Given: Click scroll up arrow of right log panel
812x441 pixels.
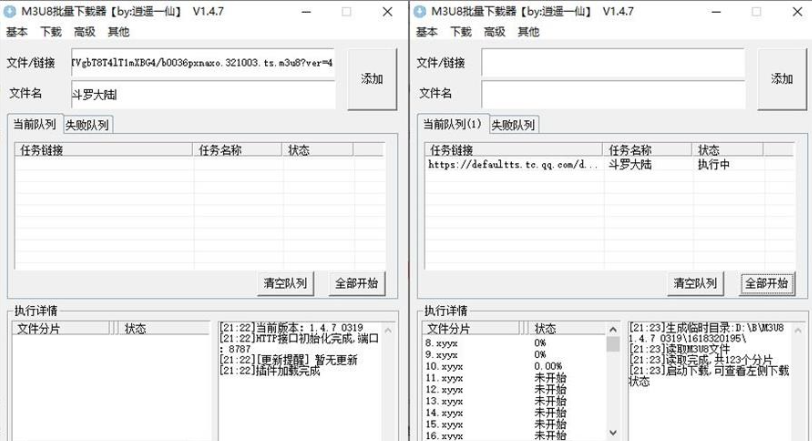Looking at the screenshot, I should [x=798, y=330].
